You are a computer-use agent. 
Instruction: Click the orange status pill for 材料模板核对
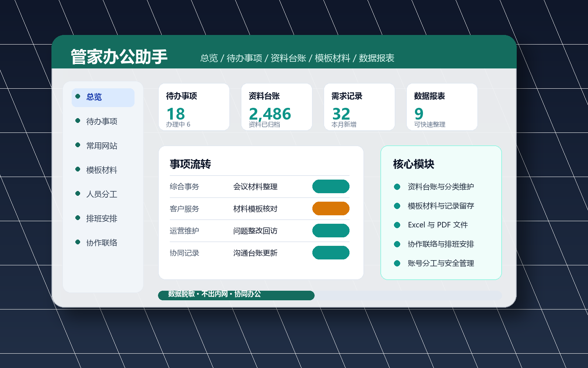[331, 209]
